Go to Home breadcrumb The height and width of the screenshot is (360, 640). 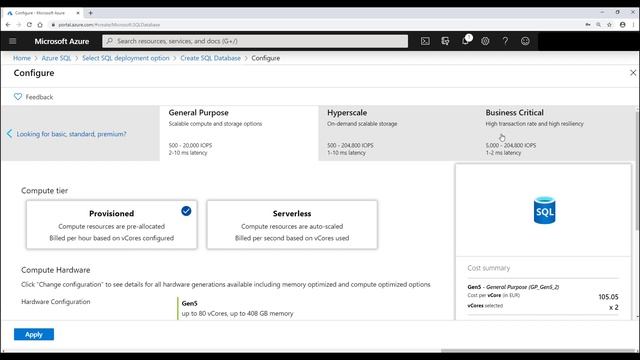tap(22, 58)
